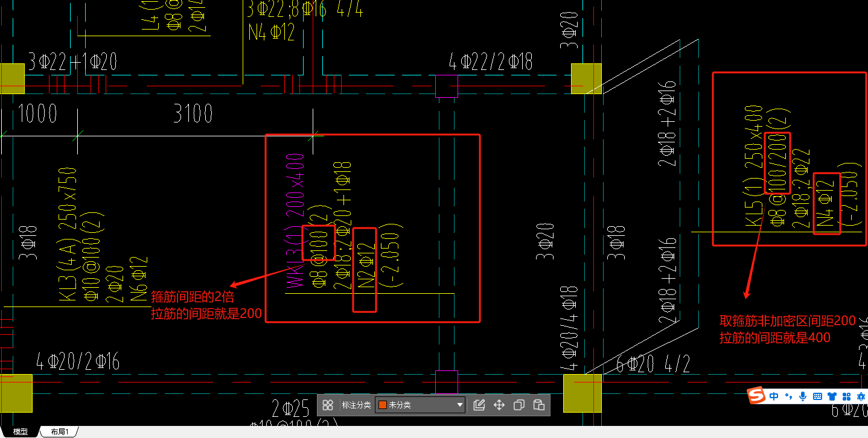Toggle the 中 Chinese/English input mode
The image size is (868, 438).
pyautogui.click(x=774, y=396)
